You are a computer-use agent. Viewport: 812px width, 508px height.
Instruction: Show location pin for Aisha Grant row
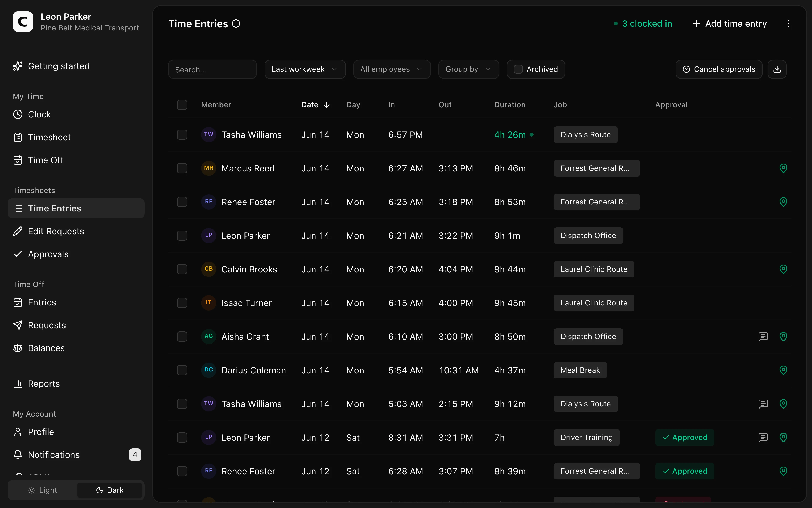coord(783,336)
